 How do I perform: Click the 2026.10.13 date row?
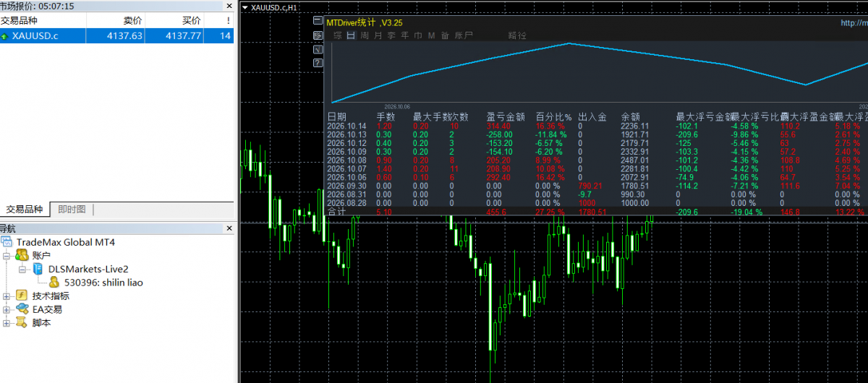point(346,134)
